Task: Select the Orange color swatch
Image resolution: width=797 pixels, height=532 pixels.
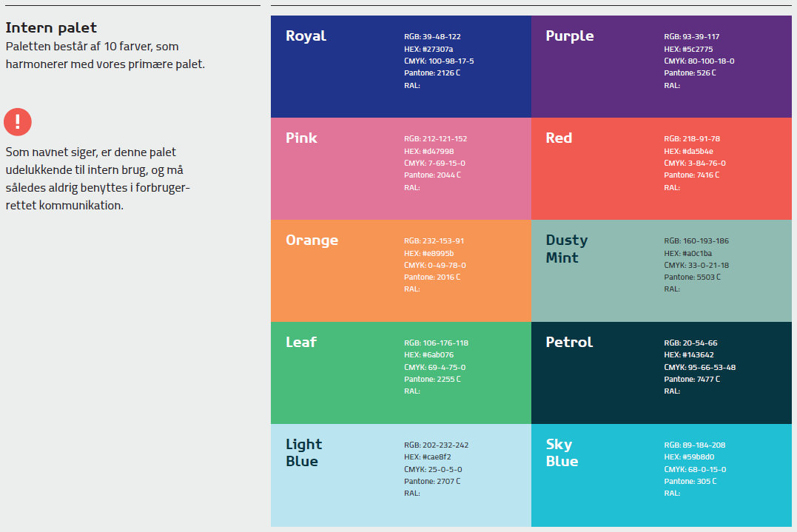Action: [401, 271]
